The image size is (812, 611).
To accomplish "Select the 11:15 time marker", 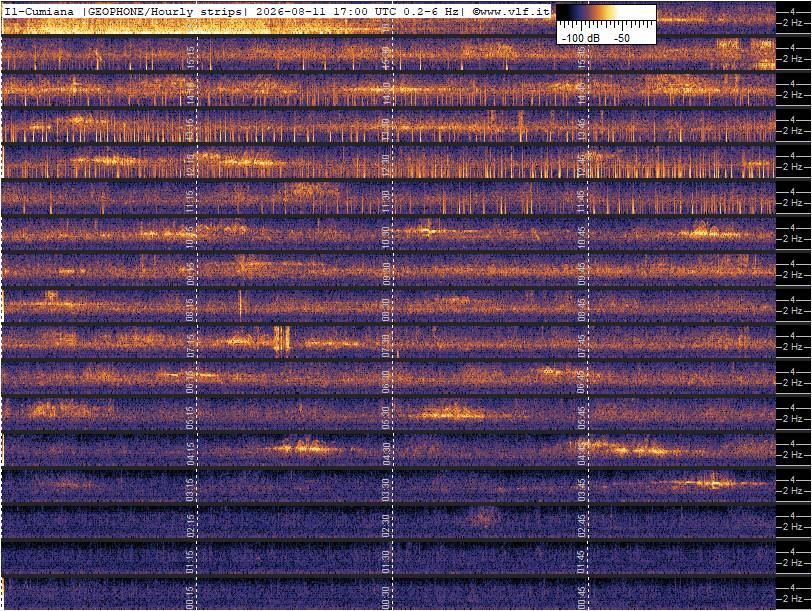I will tap(190, 201).
